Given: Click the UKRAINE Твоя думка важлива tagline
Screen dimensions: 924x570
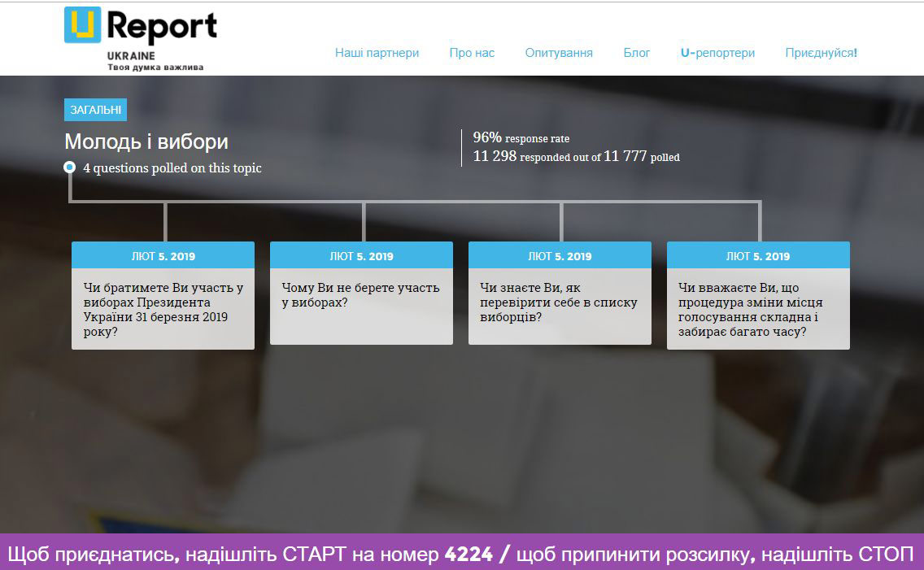Looking at the screenshot, I should click(x=155, y=62).
